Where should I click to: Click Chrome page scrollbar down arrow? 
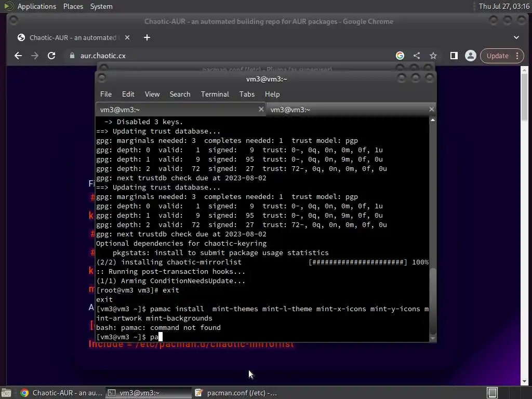[525, 381]
